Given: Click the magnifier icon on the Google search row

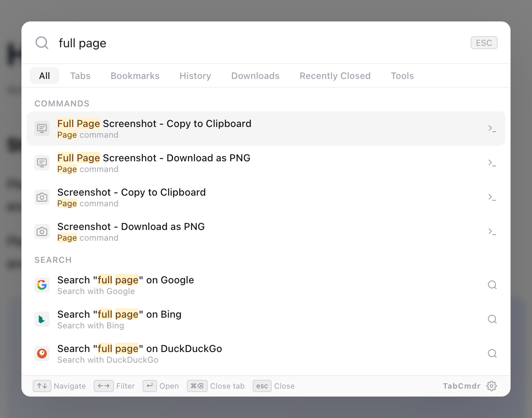Looking at the screenshot, I should click(492, 285).
